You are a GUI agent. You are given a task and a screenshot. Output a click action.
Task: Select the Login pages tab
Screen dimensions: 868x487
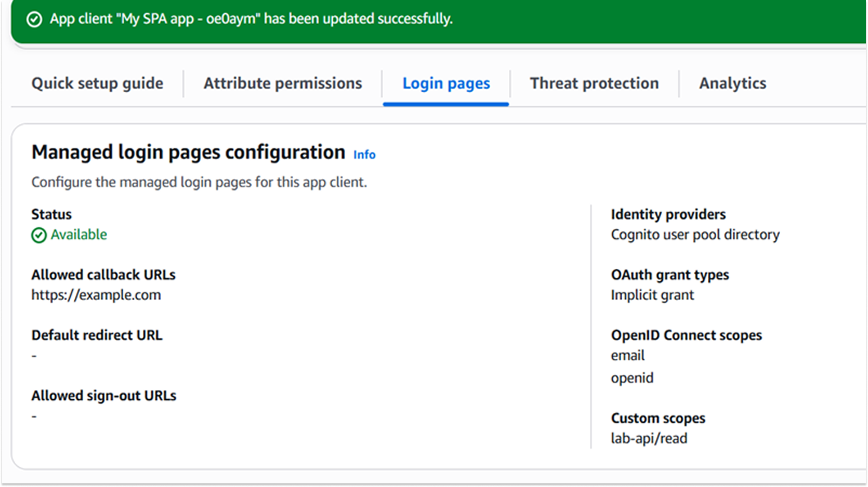tap(446, 83)
